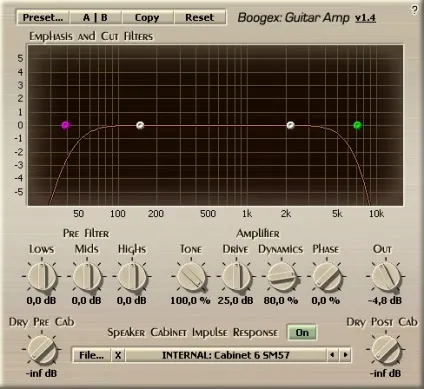The width and height of the screenshot is (424, 389).
Task: Click the X button to clear impulse
Action: pos(118,355)
